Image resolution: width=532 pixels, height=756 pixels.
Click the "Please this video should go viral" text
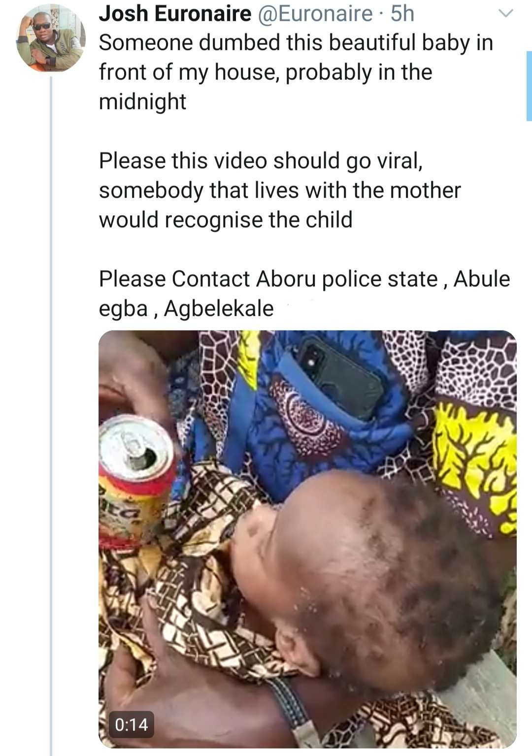[261, 161]
